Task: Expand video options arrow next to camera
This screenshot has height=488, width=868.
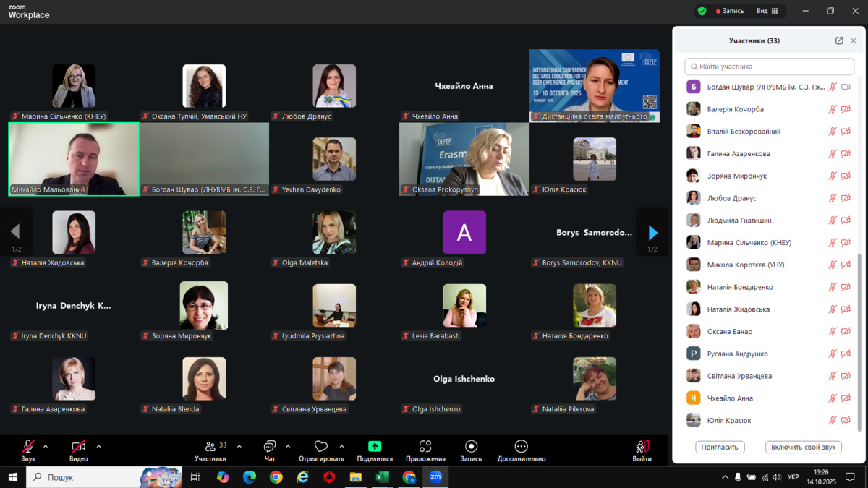Action: click(98, 446)
